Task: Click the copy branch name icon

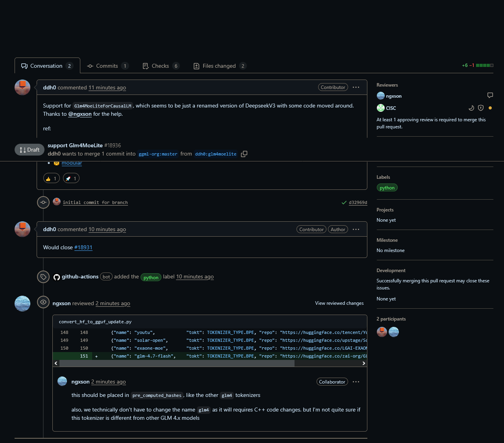Action: pos(244,154)
